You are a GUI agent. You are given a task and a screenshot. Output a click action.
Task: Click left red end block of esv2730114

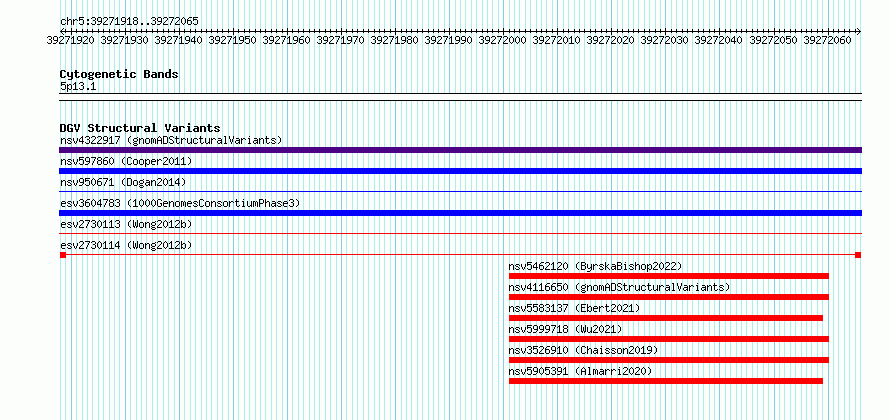click(63, 255)
